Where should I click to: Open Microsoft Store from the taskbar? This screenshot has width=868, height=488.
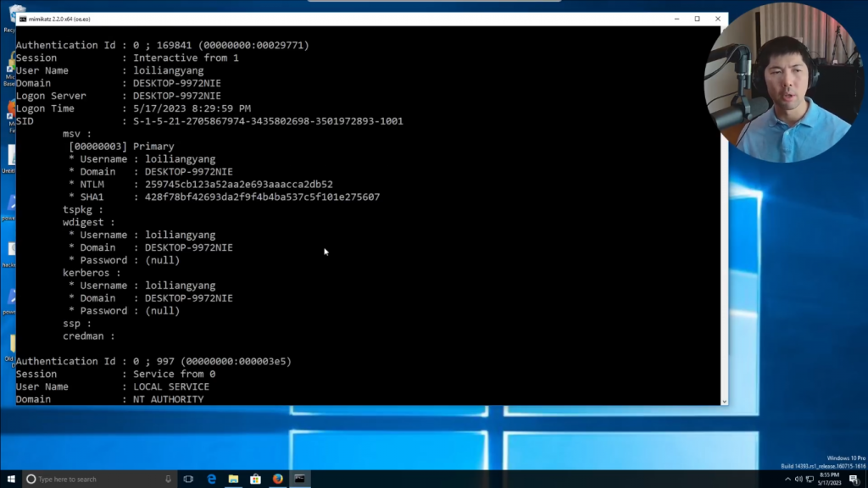click(256, 480)
